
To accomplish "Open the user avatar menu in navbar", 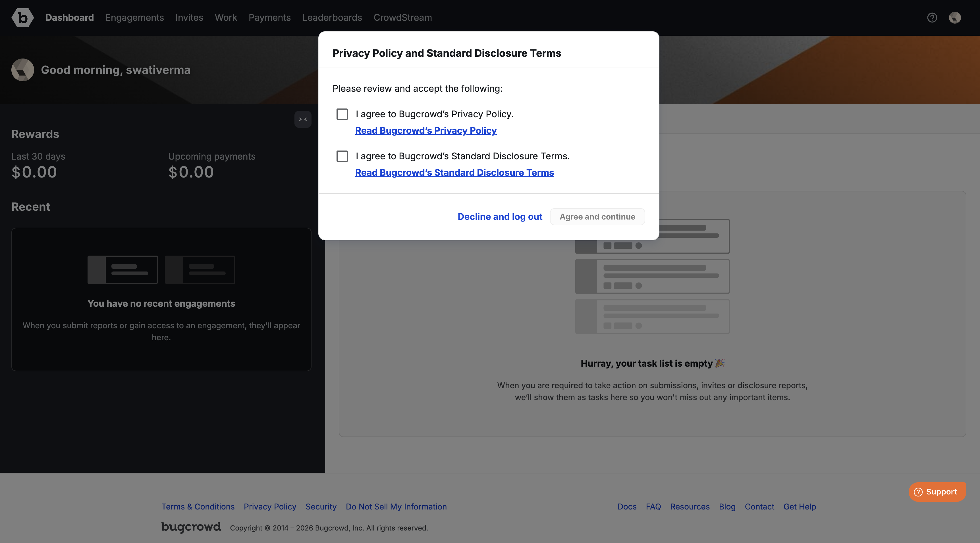I will click(955, 18).
